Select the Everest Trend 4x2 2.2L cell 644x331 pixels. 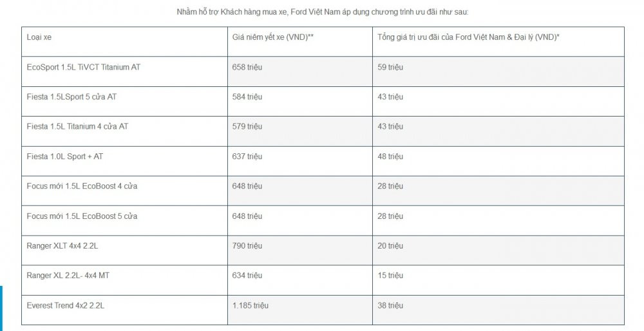click(66, 305)
